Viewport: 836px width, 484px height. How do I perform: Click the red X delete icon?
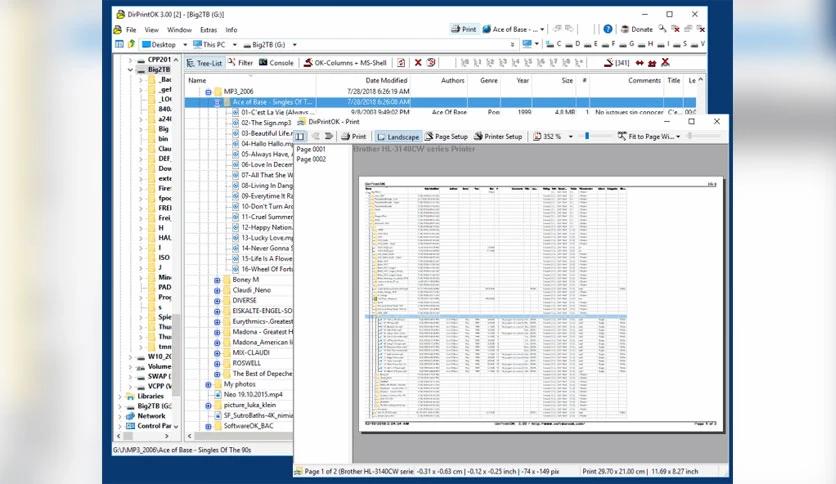click(x=418, y=62)
